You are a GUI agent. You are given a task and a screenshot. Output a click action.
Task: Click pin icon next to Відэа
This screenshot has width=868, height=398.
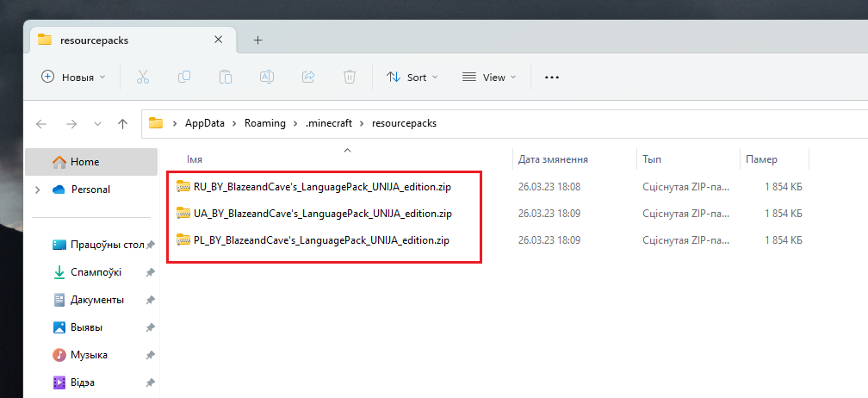tap(150, 382)
